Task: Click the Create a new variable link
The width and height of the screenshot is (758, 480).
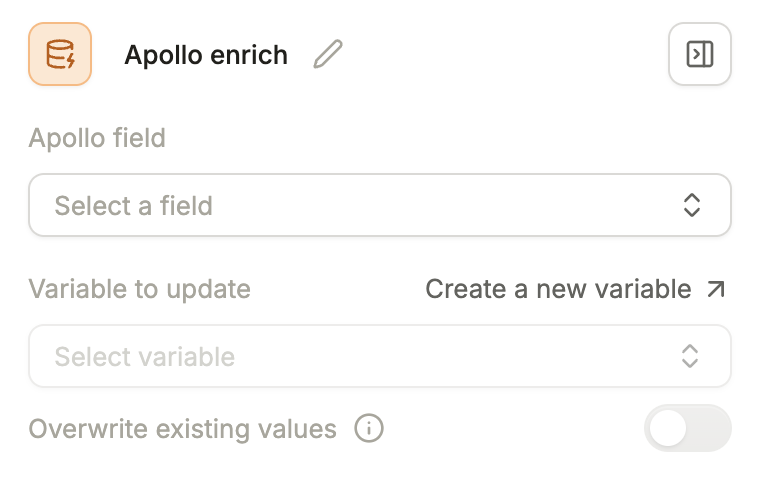Action: click(558, 289)
